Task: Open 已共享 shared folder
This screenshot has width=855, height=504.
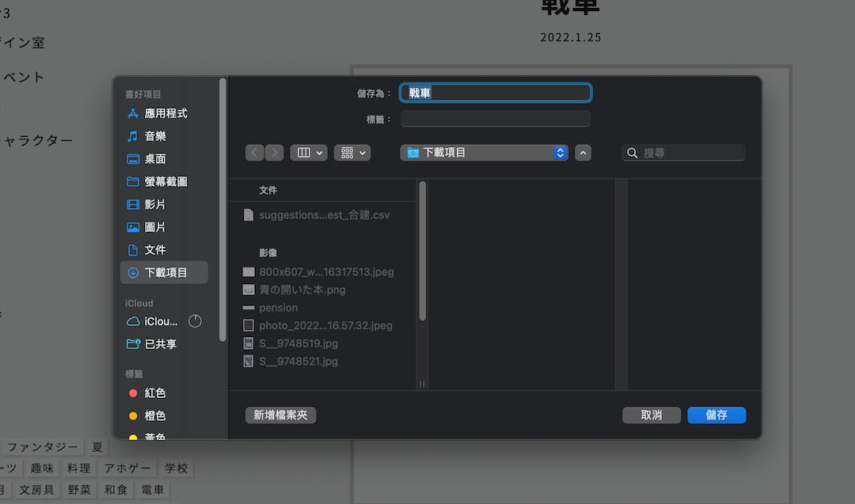Action: pos(161,344)
